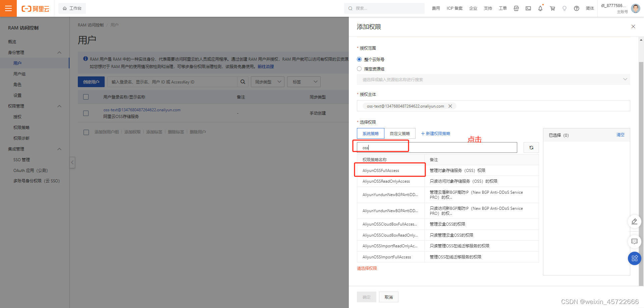Open the resource group dropdown
Viewport: 644px width, 308px height.
(493, 79)
